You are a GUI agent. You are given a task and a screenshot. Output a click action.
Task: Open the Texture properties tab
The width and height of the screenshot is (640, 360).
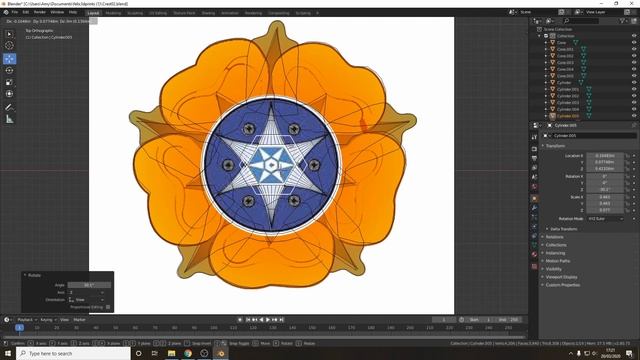(534, 266)
